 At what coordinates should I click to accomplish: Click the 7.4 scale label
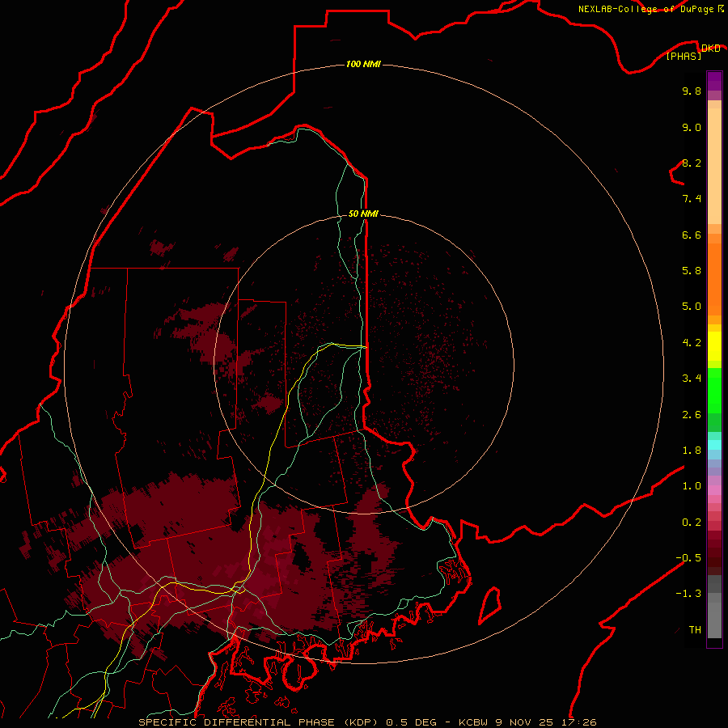[692, 199]
